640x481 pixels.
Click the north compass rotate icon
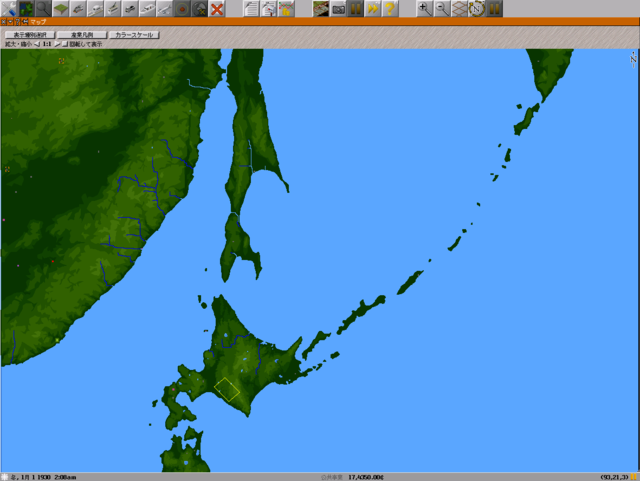pyautogui.click(x=477, y=9)
